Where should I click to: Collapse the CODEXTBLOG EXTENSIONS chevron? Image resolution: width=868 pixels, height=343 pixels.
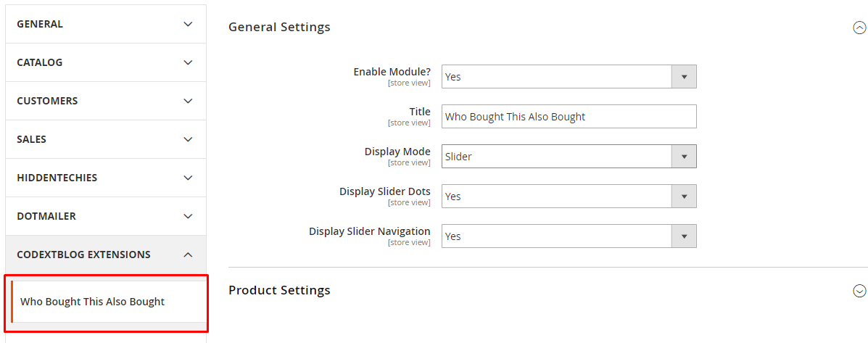188,255
